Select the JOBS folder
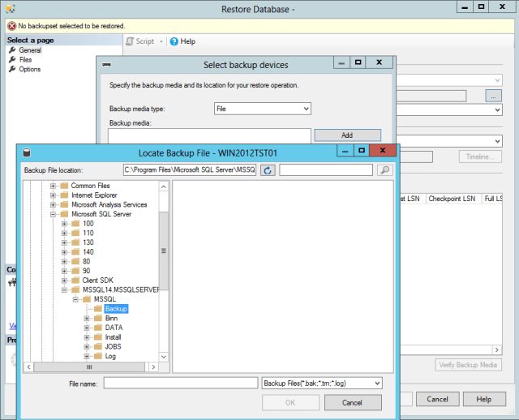The image size is (519, 420). (113, 347)
